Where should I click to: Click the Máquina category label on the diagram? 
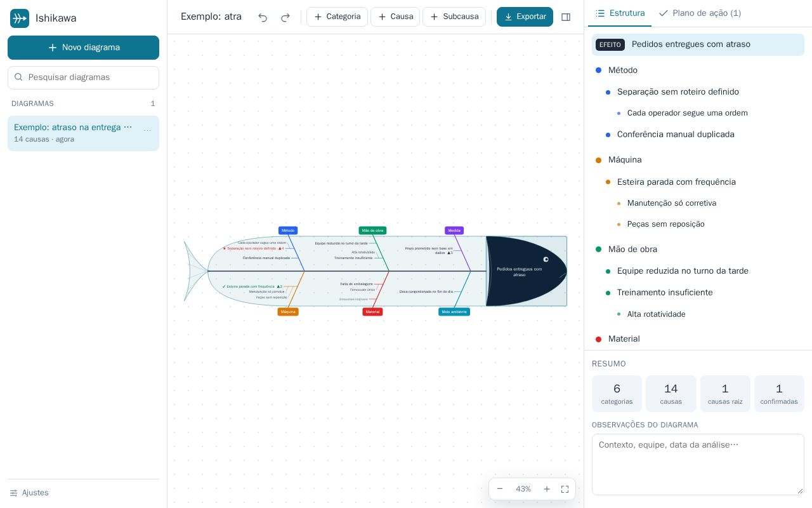[288, 312]
